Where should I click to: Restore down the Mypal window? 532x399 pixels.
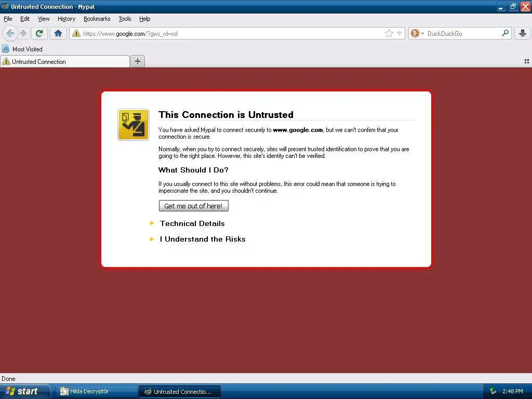click(513, 6)
